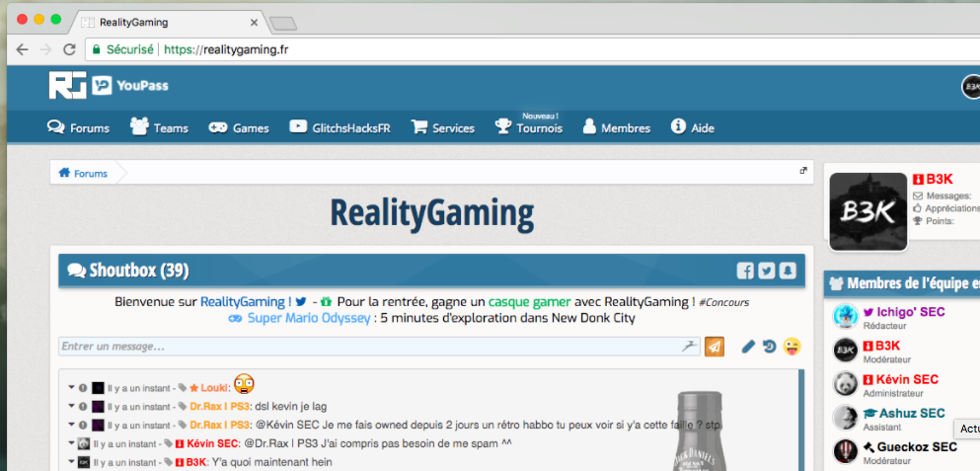Open dropdown arrow on B3K's shoutbox message
This screenshot has height=471, width=980.
point(71,463)
